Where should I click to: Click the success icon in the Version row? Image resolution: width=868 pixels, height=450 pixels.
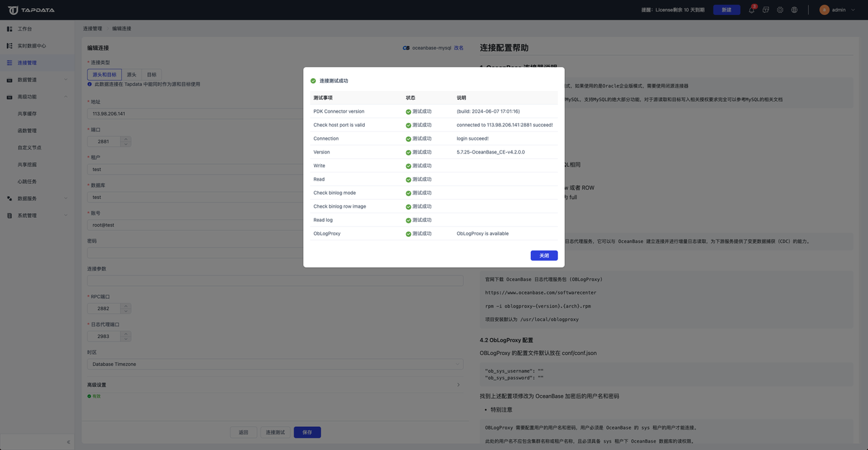pos(409,152)
